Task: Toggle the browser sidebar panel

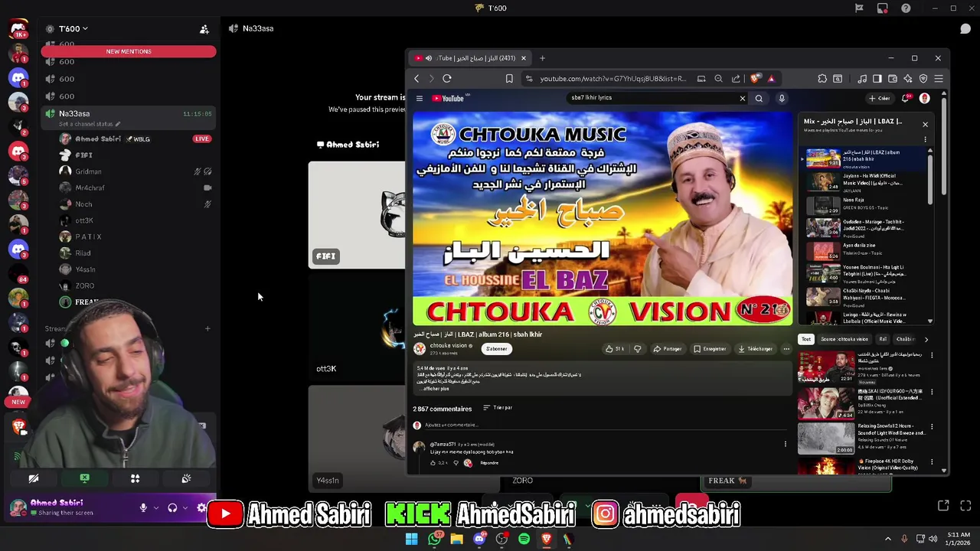Action: pyautogui.click(x=877, y=78)
